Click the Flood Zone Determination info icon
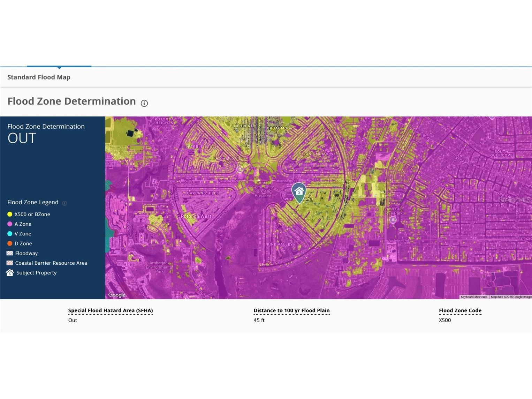The height and width of the screenshot is (399, 532). [144, 103]
